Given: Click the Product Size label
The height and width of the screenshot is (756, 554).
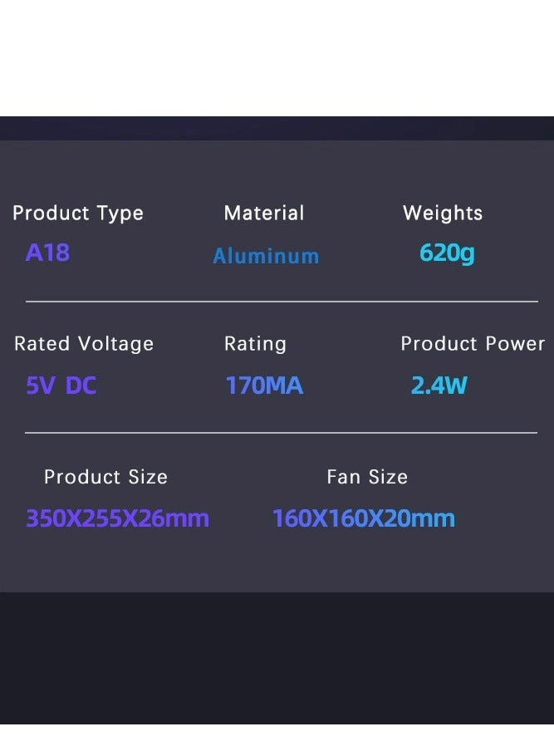Looking at the screenshot, I should point(105,477).
